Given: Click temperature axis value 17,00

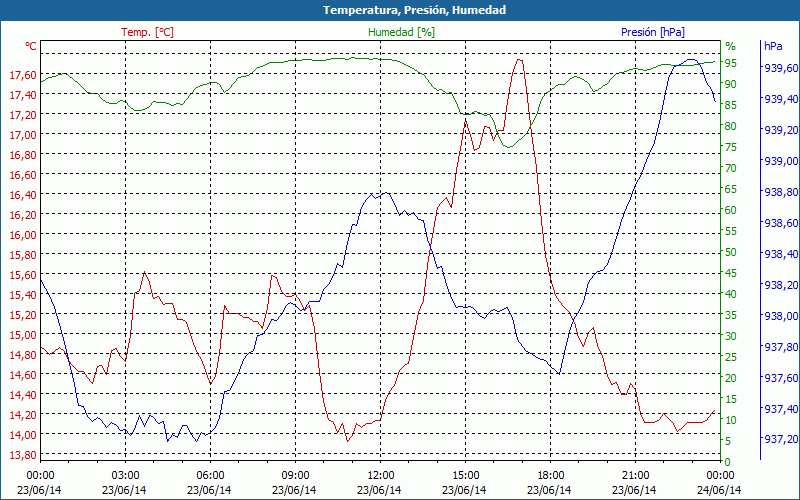Looking at the screenshot, I should 23,135.
